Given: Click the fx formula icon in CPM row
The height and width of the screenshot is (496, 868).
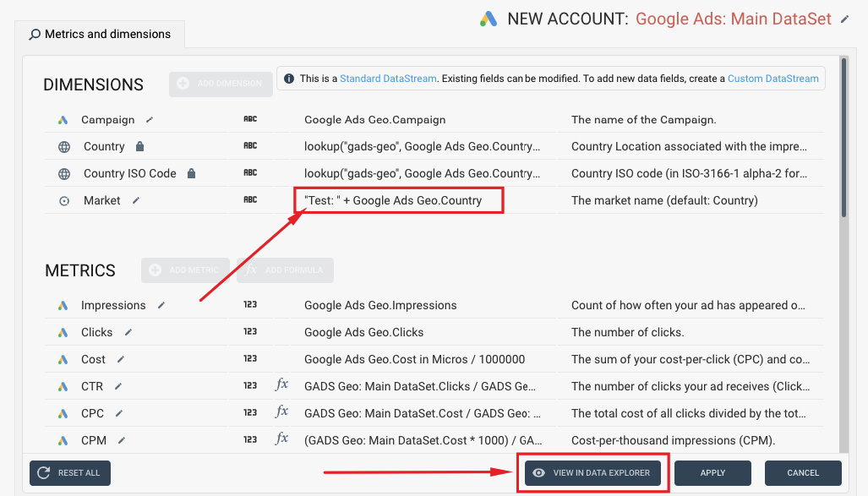Looking at the screenshot, I should [281, 439].
